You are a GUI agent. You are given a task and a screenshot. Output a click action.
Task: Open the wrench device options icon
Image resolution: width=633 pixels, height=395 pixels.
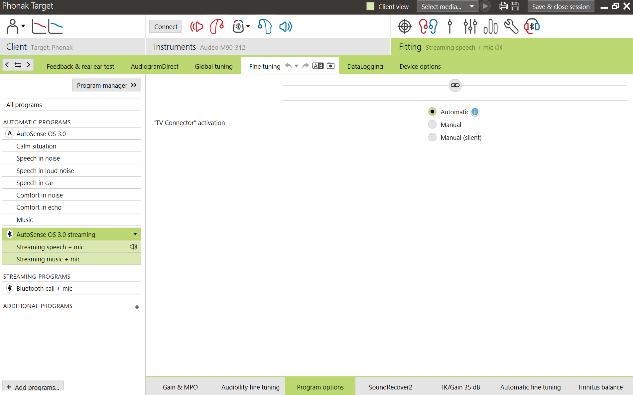click(x=511, y=27)
